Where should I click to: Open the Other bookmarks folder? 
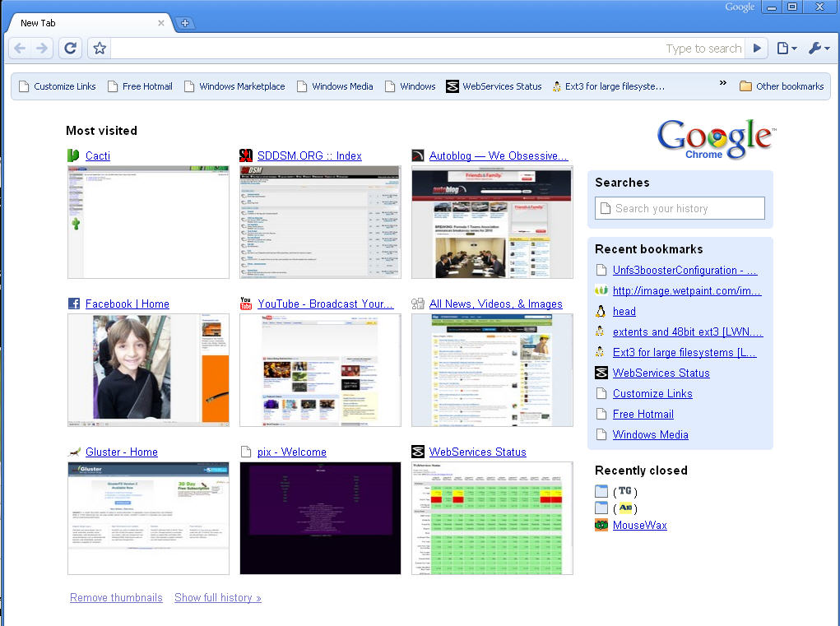coord(781,86)
